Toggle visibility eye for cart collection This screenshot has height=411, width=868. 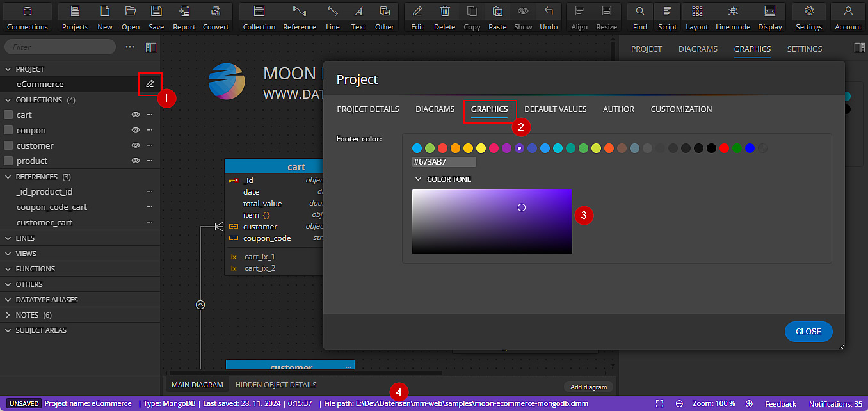pyautogui.click(x=135, y=115)
